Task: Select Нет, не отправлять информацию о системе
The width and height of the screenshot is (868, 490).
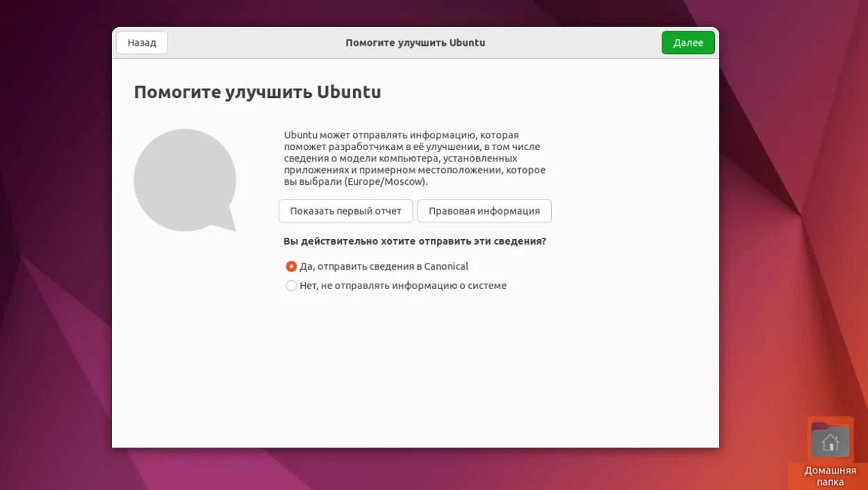Action: [x=396, y=286]
